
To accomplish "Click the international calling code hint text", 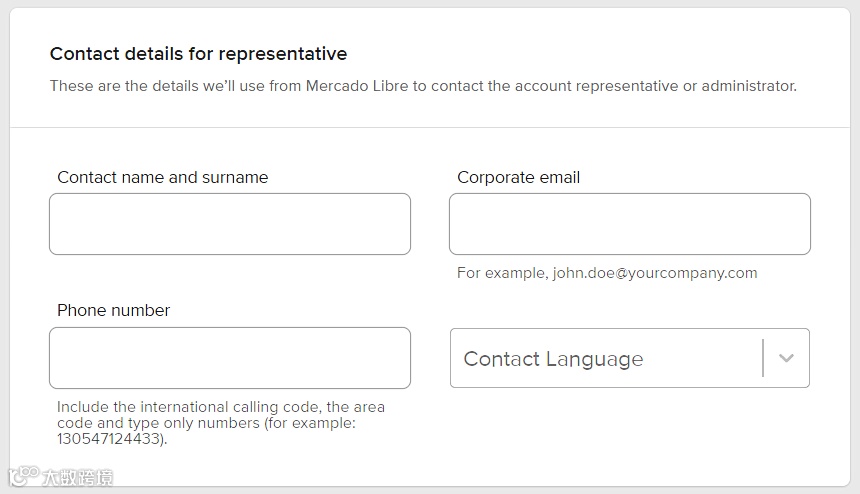I will point(220,407).
